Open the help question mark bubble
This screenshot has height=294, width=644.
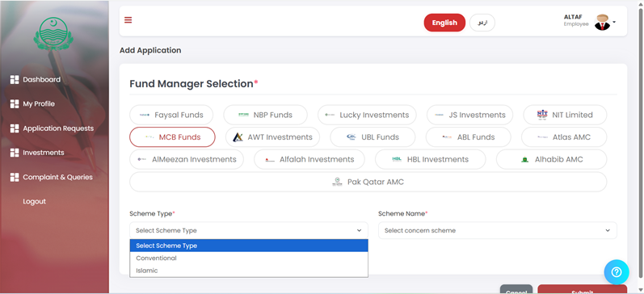(x=617, y=272)
